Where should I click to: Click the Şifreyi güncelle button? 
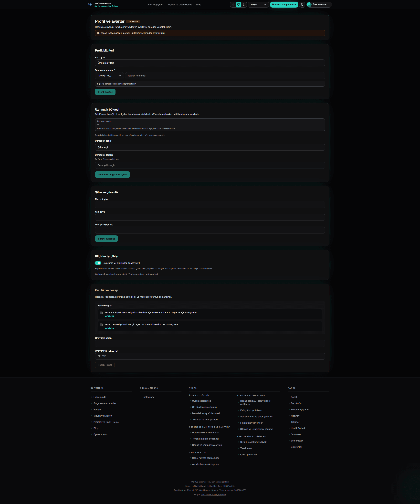[x=106, y=239]
